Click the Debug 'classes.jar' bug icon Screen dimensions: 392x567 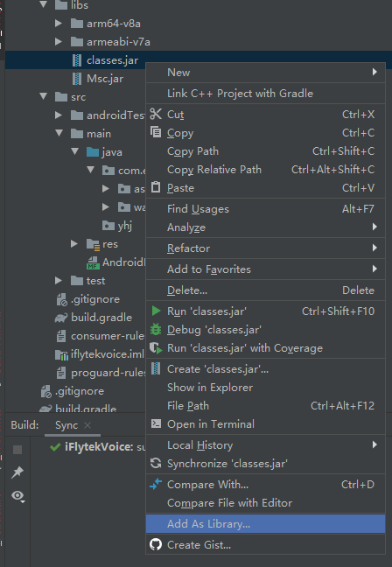[x=156, y=329]
